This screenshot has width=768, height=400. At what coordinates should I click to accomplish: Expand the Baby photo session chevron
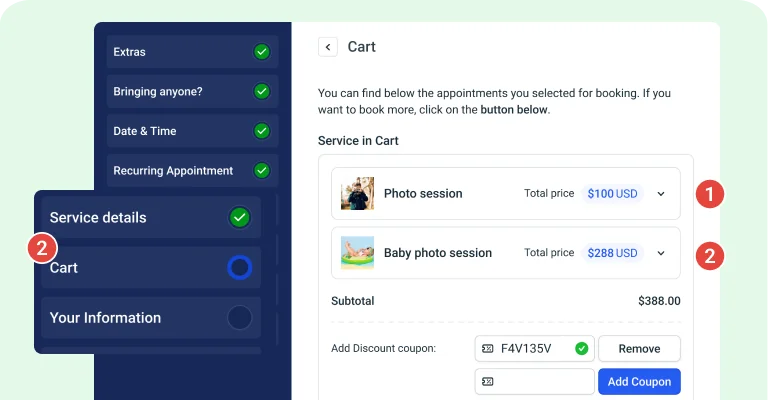pyautogui.click(x=661, y=253)
